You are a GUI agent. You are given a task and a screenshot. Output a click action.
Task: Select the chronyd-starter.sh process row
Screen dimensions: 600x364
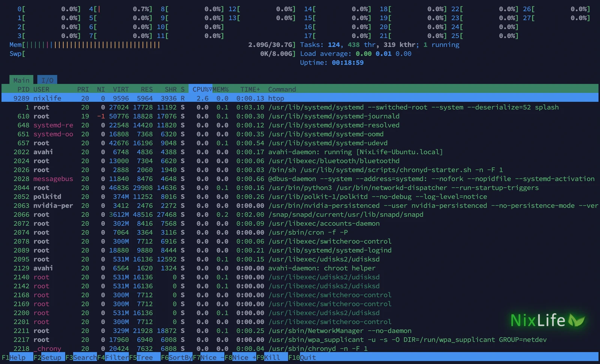tap(300, 170)
